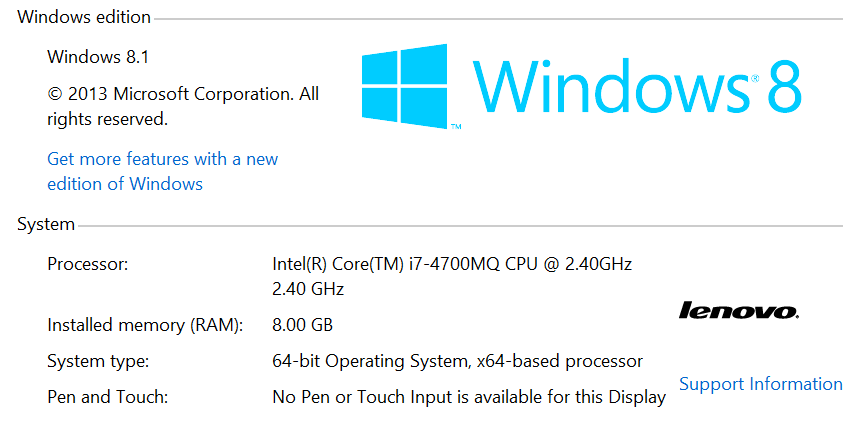Click the Microsoft Corporation copyright notice
Image resolution: width=851 pixels, height=437 pixels.
(183, 106)
